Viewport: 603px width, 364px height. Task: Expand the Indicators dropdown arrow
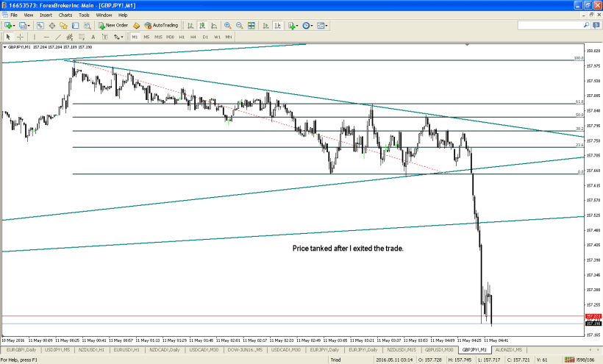point(297,26)
